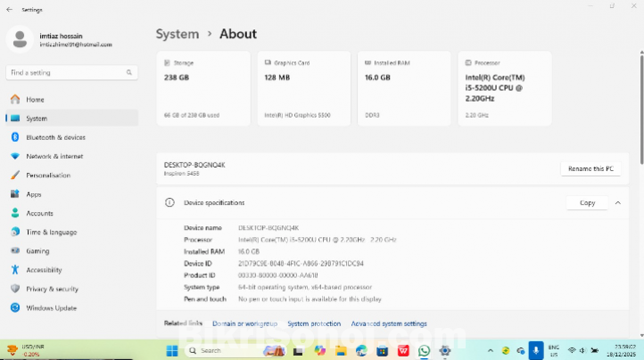Click the Inspiron 5458 model text
Viewport: 644px width, 360px height.
(182, 174)
